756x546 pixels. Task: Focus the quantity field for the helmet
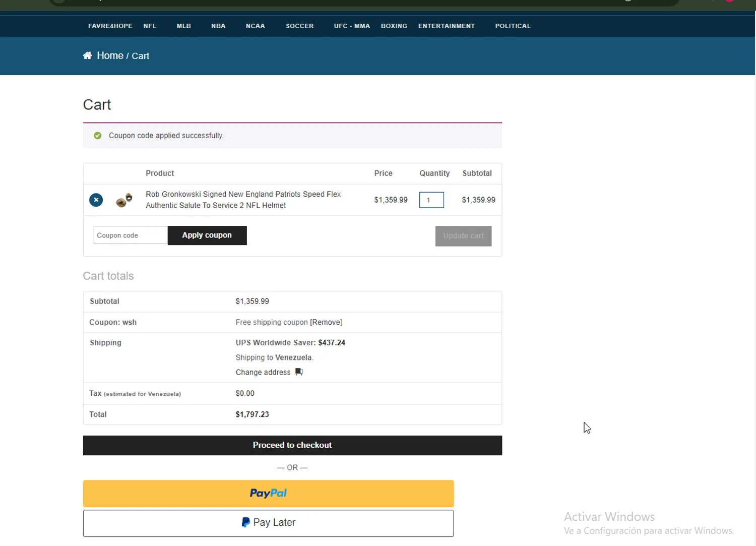coord(431,200)
